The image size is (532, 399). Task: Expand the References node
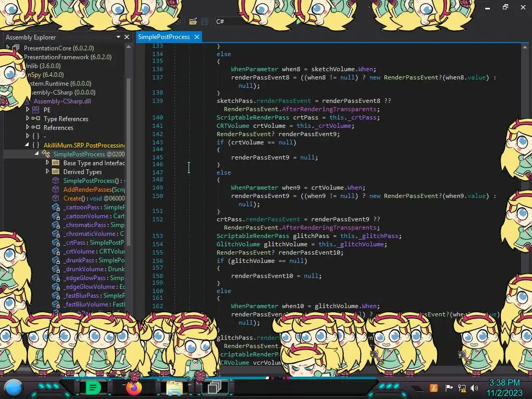pos(28,127)
